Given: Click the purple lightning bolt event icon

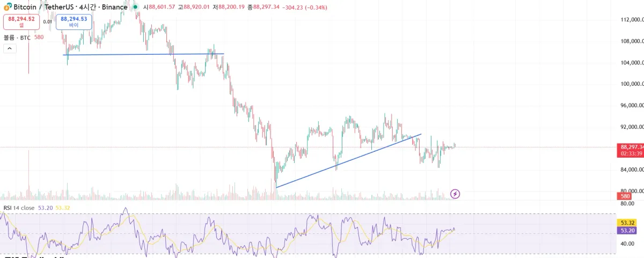Looking at the screenshot, I should click(455, 194).
